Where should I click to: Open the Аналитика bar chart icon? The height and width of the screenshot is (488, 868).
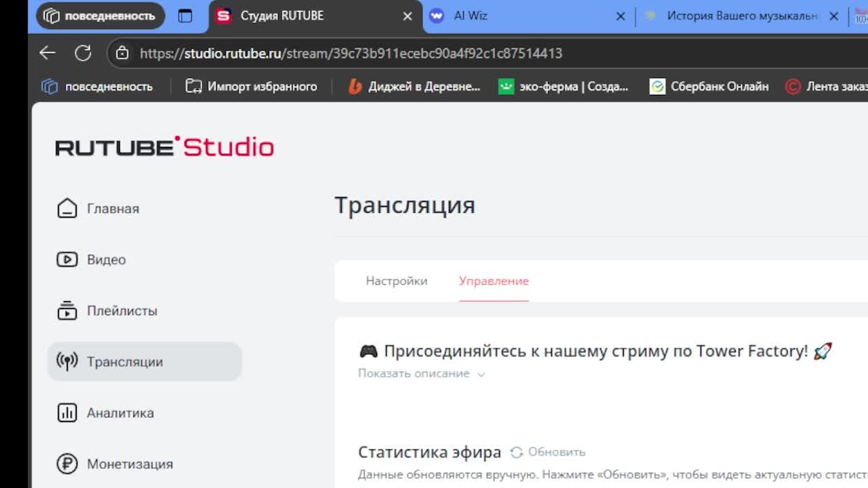(x=67, y=413)
